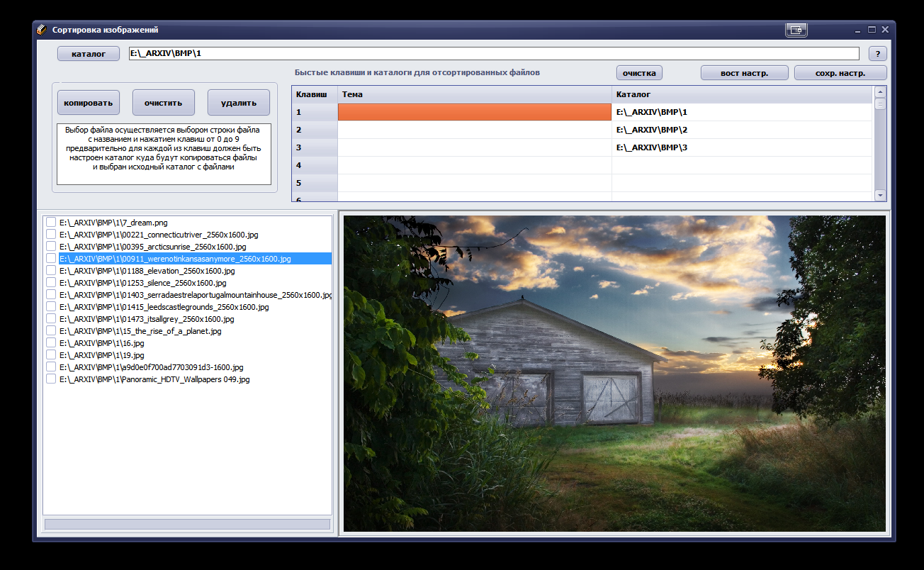Image resolution: width=924 pixels, height=570 pixels.
Task: Click the horizontal scrollbar under file list
Action: click(187, 525)
